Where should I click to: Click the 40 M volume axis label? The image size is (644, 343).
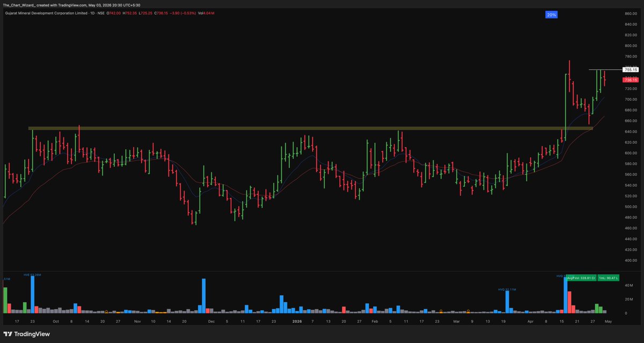(x=630, y=286)
